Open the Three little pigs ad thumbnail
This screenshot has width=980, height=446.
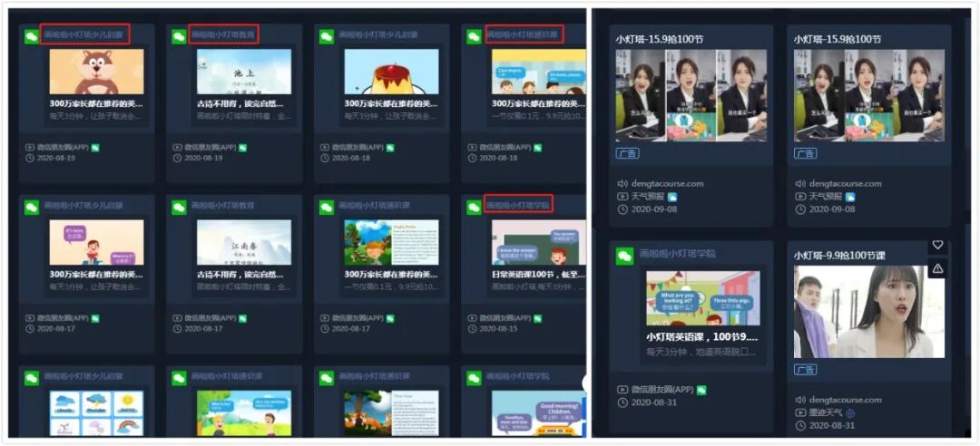coord(703,298)
